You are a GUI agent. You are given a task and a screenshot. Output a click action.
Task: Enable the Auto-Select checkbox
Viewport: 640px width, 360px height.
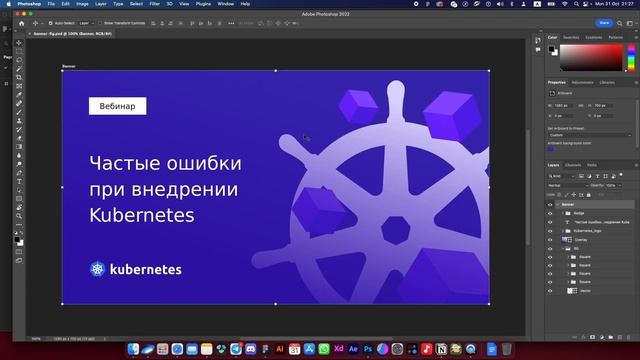pyautogui.click(x=51, y=23)
